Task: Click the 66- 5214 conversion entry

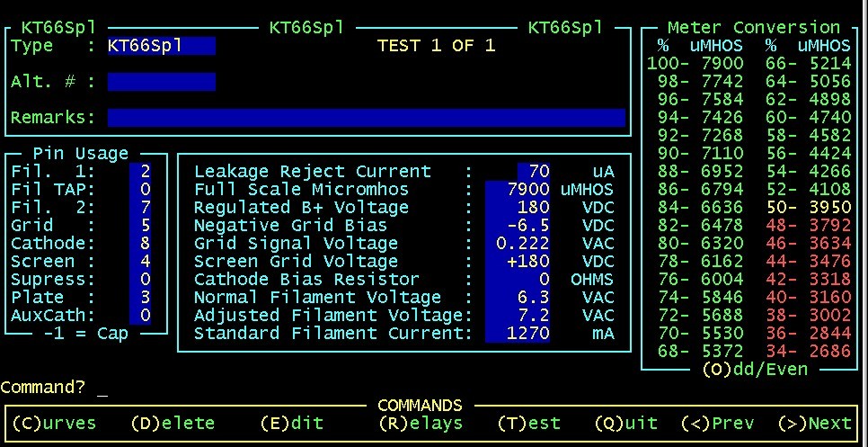Action: pyautogui.click(x=809, y=63)
